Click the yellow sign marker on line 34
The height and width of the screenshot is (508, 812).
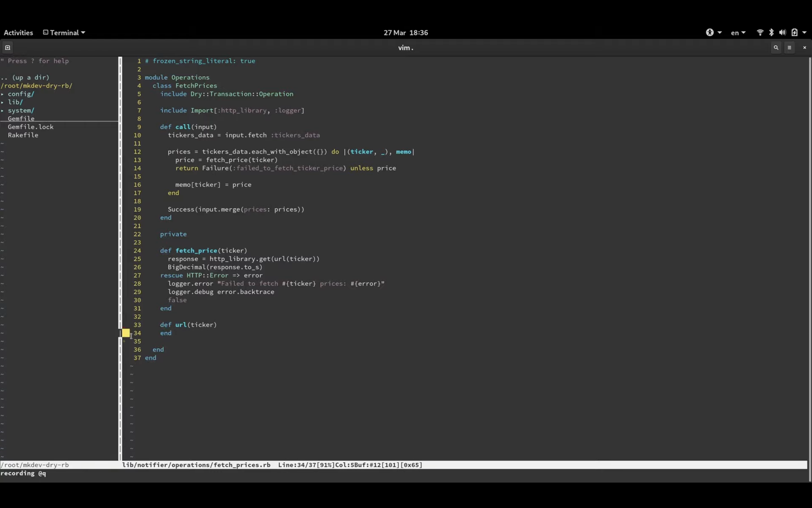tap(126, 333)
